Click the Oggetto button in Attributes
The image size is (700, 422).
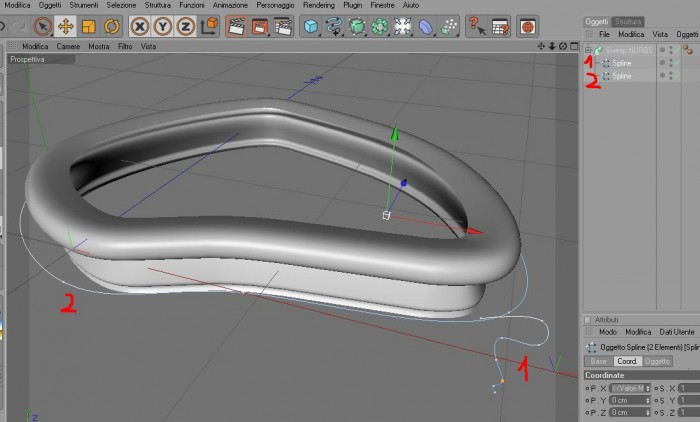tap(657, 361)
